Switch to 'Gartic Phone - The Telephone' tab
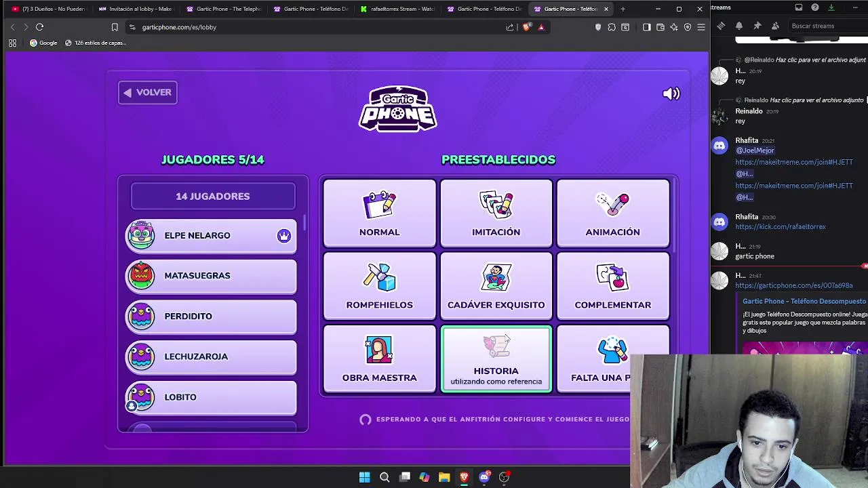The width and height of the screenshot is (868, 488). 223,9
